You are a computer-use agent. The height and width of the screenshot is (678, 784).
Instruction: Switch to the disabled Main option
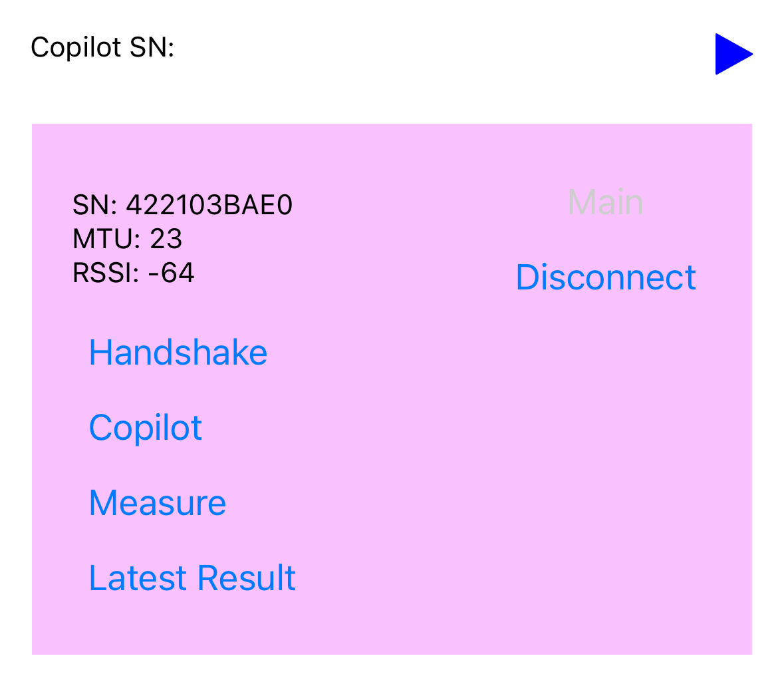605,202
